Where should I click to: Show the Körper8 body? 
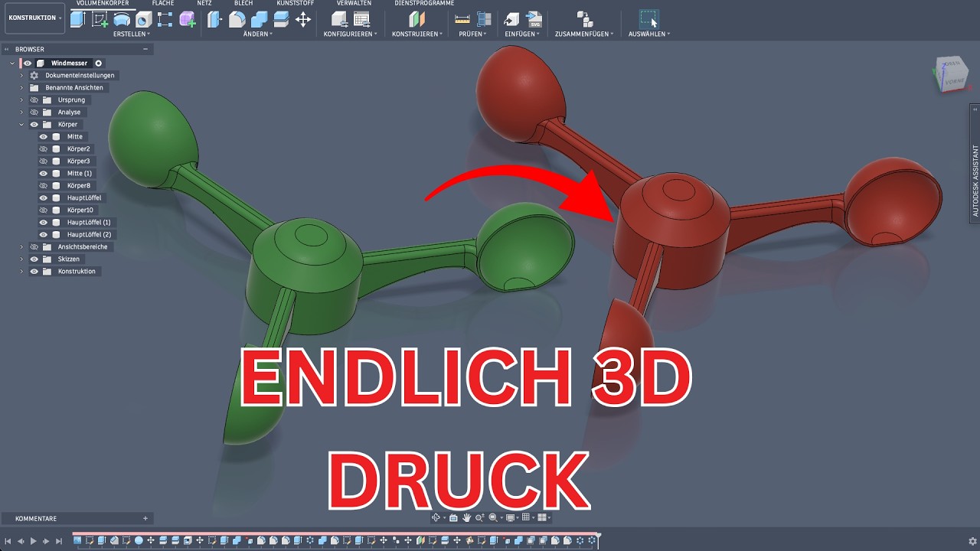click(x=44, y=185)
